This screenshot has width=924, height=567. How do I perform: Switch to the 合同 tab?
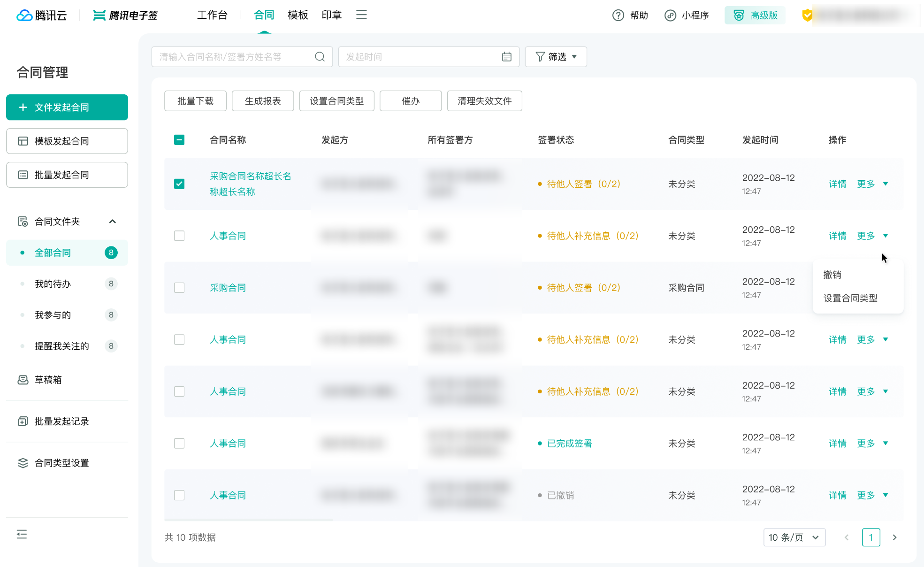[x=264, y=15]
